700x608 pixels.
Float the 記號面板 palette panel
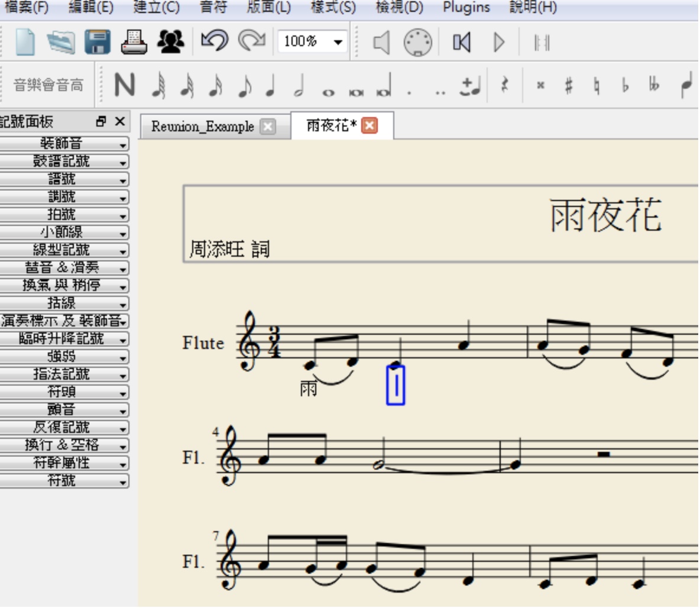101,121
